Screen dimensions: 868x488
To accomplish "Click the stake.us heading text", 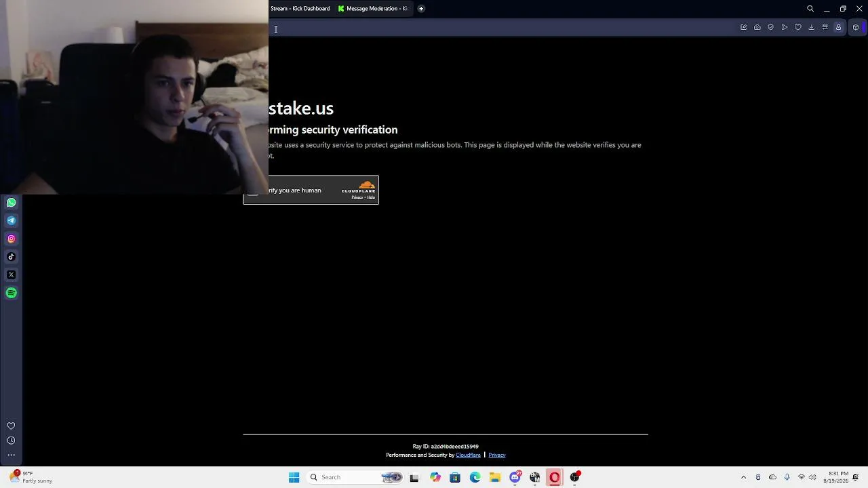I will pos(301,108).
